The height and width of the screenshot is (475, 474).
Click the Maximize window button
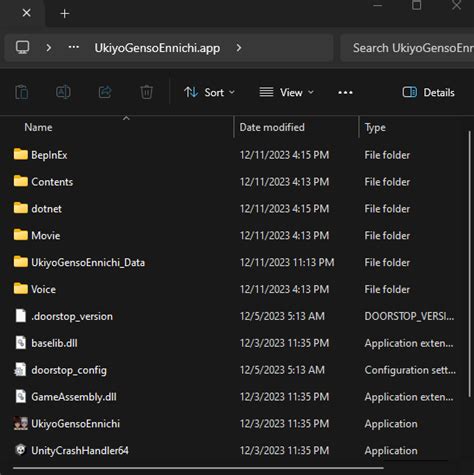pos(417,5)
